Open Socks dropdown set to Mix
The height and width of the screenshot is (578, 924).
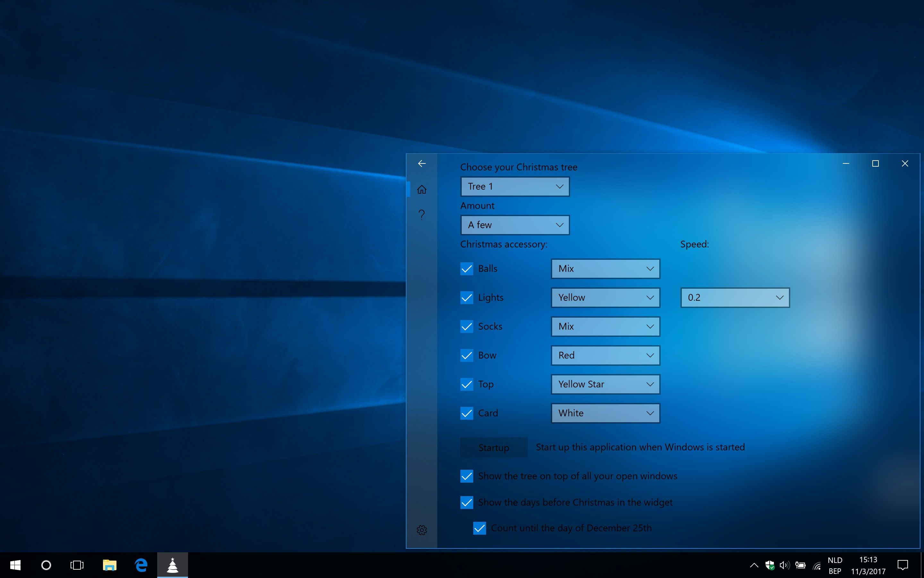[605, 327]
